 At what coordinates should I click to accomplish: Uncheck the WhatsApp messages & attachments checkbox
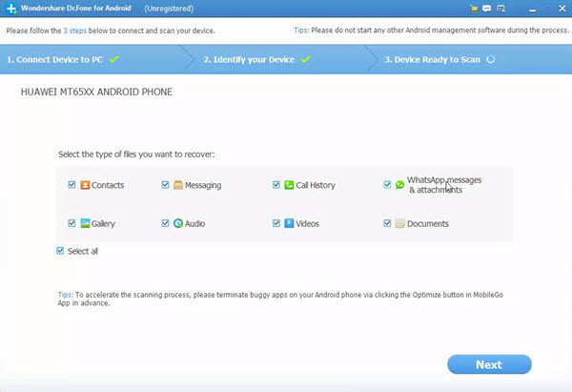(x=387, y=185)
